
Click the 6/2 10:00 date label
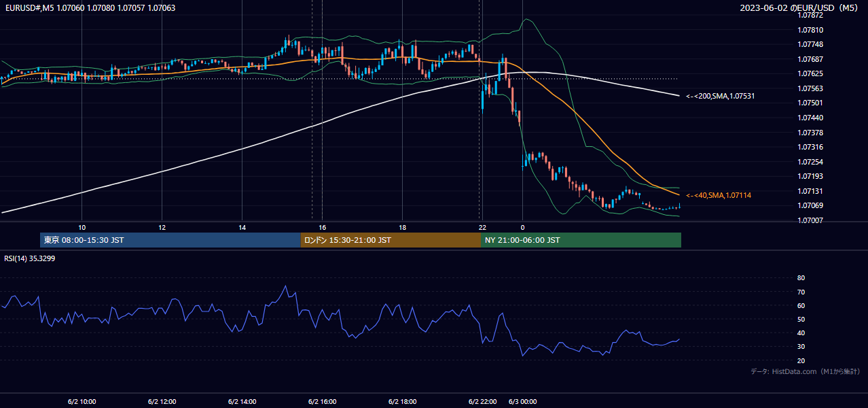(82, 401)
